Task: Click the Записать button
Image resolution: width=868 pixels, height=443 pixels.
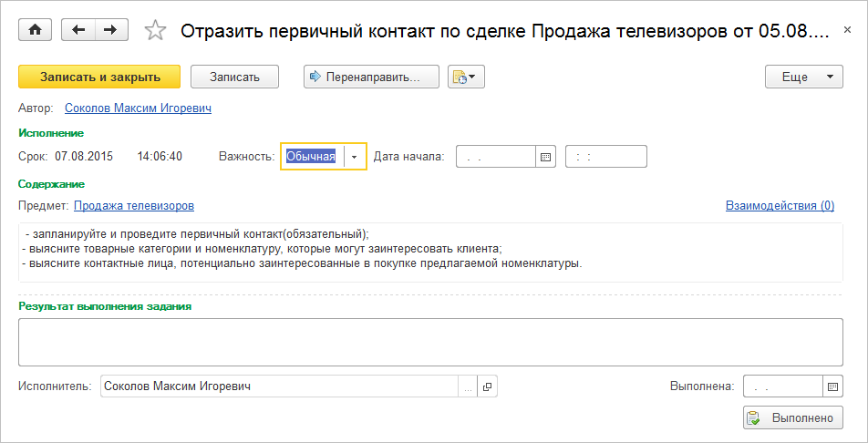Action: 235,77
